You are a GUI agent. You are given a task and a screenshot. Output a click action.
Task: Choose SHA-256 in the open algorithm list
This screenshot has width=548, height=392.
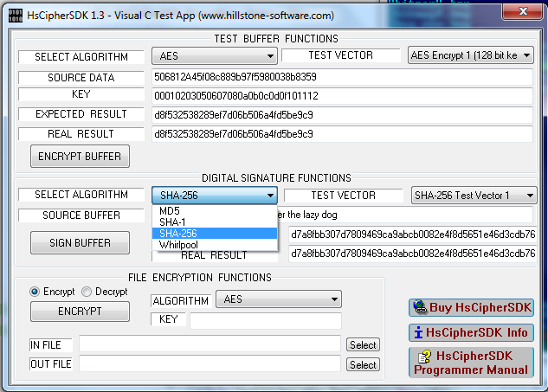215,234
